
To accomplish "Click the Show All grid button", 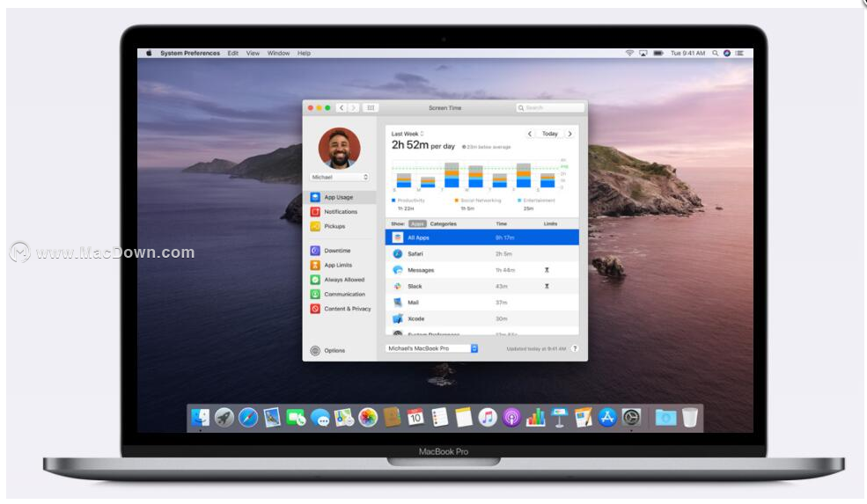I will [371, 108].
